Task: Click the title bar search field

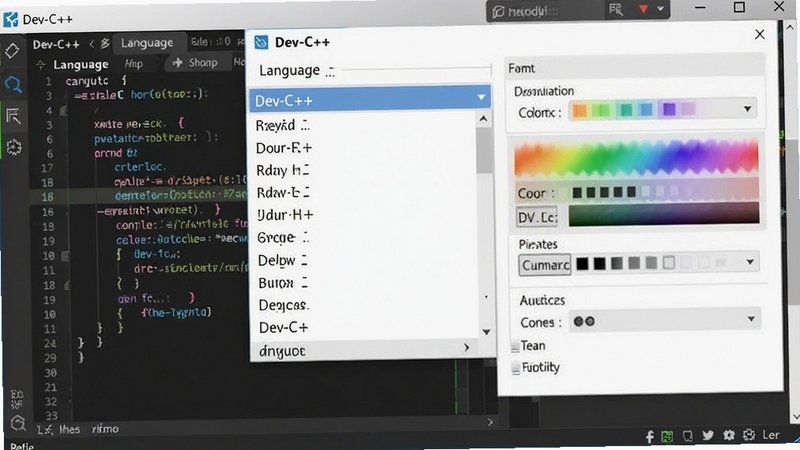Action: pos(546,11)
